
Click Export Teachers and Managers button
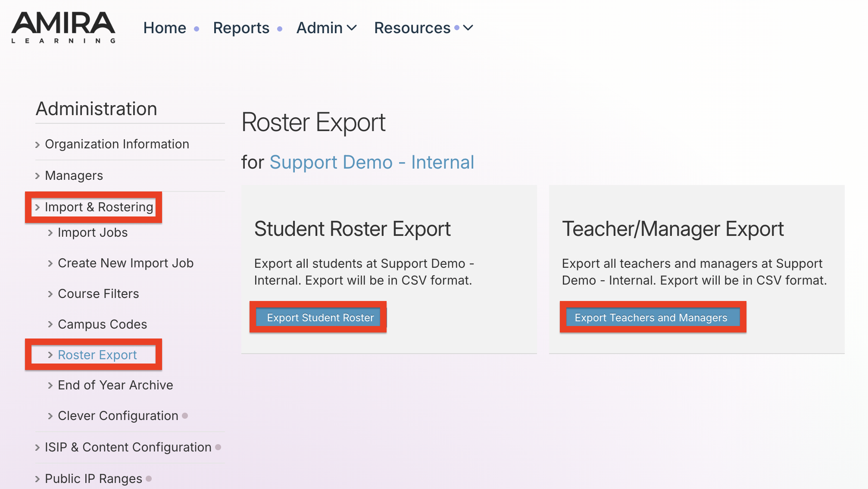pos(653,317)
